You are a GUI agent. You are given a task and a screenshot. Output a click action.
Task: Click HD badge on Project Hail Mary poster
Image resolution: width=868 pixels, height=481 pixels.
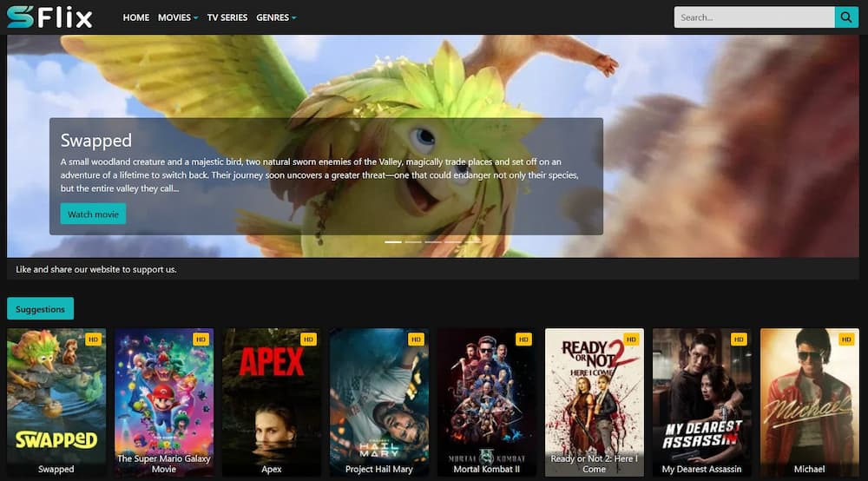pyautogui.click(x=416, y=339)
